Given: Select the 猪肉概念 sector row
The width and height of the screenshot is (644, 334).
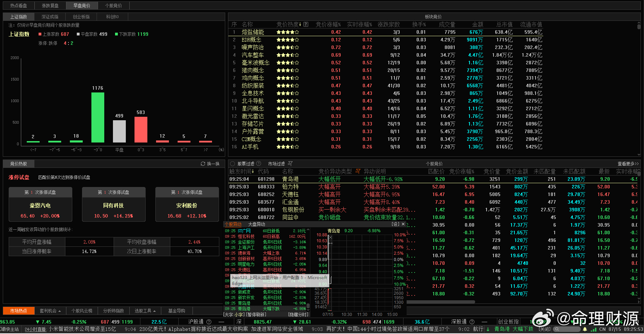Looking at the screenshot, I should [x=386, y=70].
